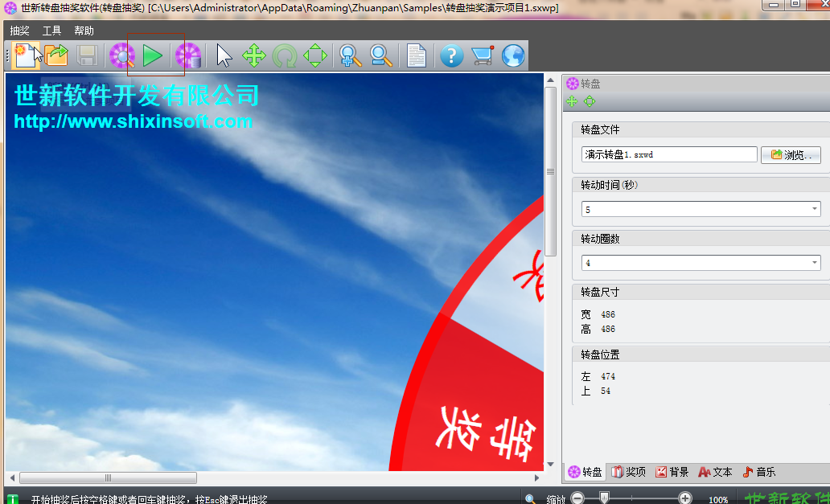Click the zoom slider plus button
This screenshot has height=504, width=830.
click(685, 498)
